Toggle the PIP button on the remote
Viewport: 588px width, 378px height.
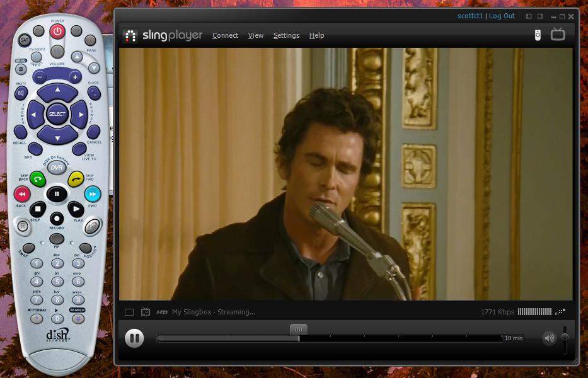(x=57, y=238)
